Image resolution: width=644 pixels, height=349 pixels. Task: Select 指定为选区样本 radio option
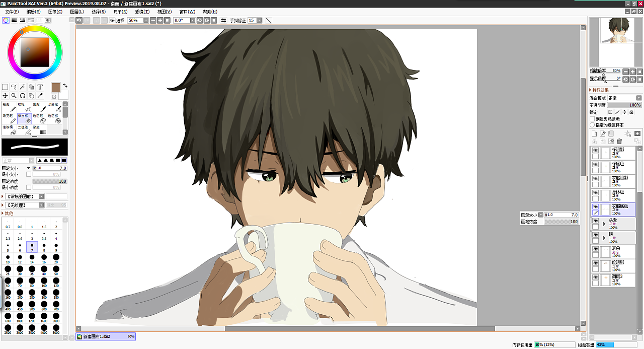[x=592, y=125]
